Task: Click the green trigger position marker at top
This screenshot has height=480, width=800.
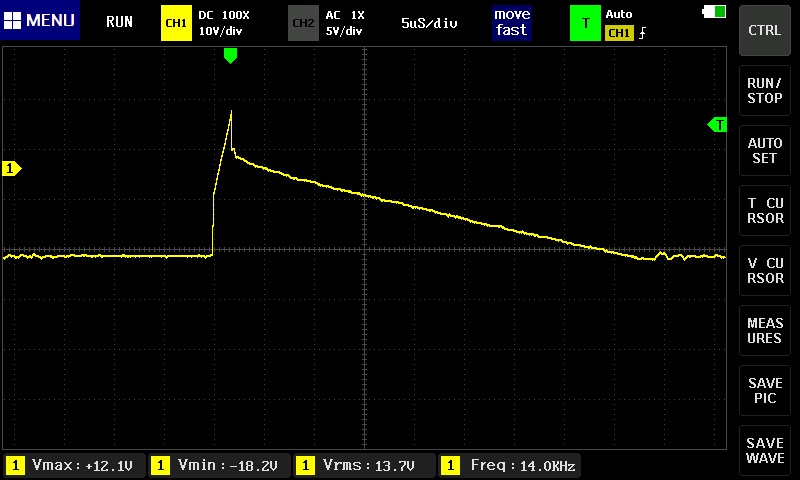Action: (231, 56)
